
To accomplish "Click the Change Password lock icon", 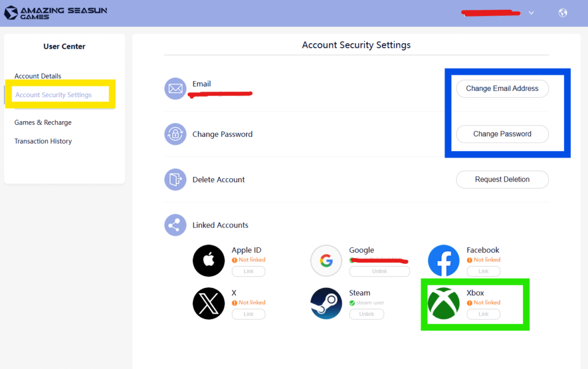I will click(175, 134).
